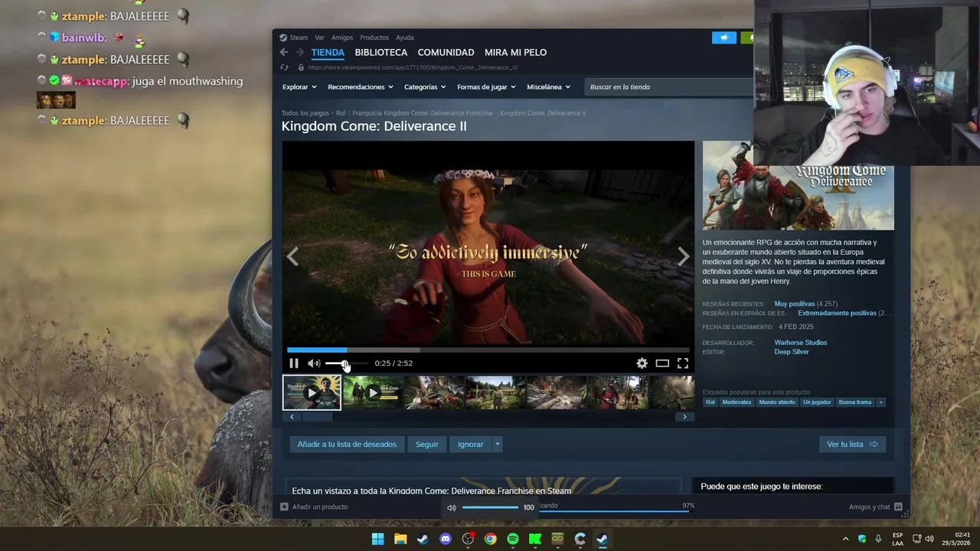Mute the trailer using the speaker icon
Screen dimensions: 980x551
[x=314, y=364]
